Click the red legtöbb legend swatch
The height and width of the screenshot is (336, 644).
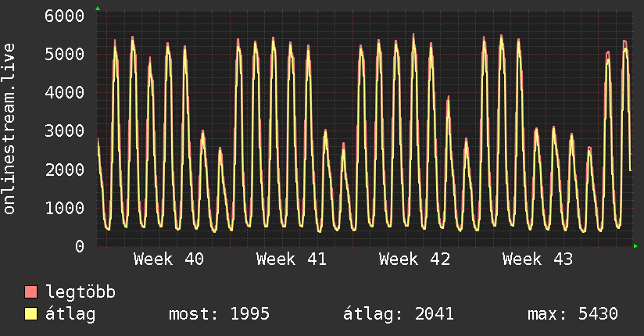[x=31, y=293]
